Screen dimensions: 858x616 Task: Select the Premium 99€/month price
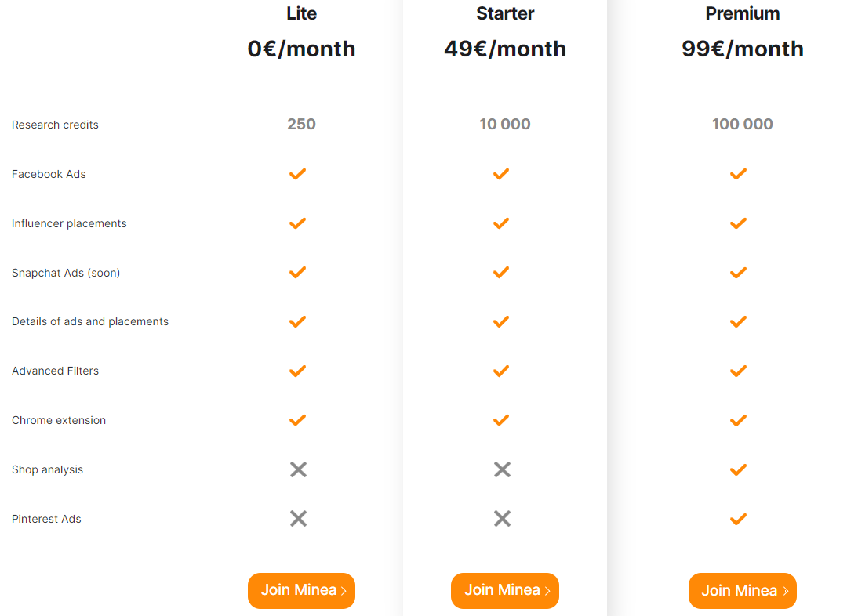click(743, 49)
